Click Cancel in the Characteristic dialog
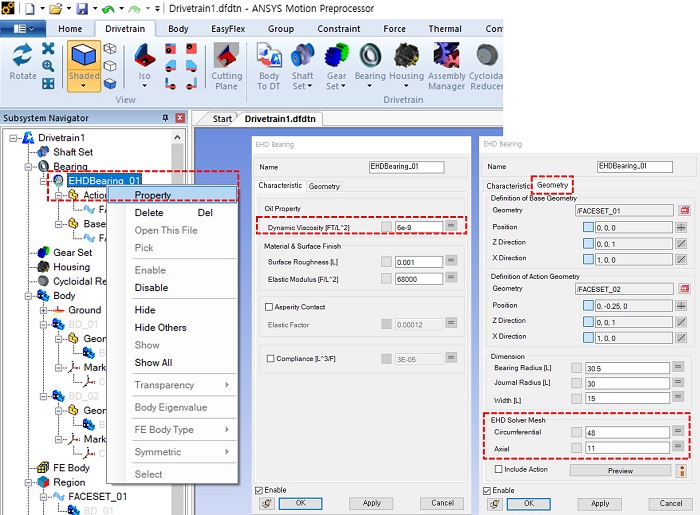 pyautogui.click(x=442, y=503)
